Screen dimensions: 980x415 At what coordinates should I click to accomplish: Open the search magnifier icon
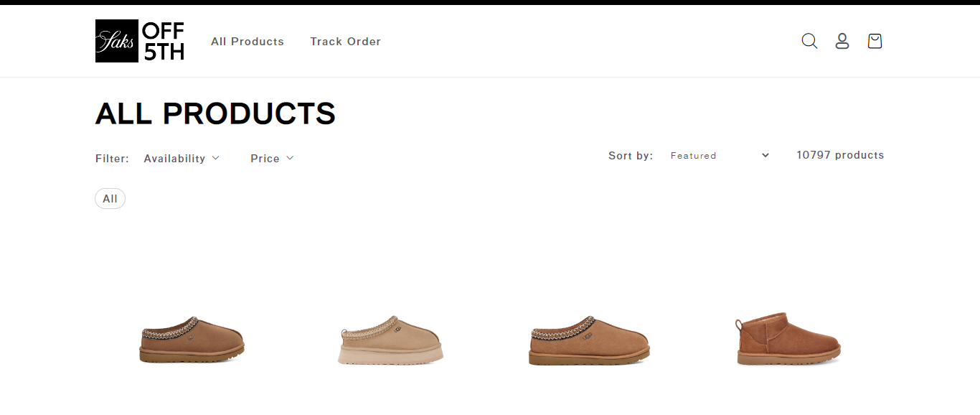click(809, 41)
